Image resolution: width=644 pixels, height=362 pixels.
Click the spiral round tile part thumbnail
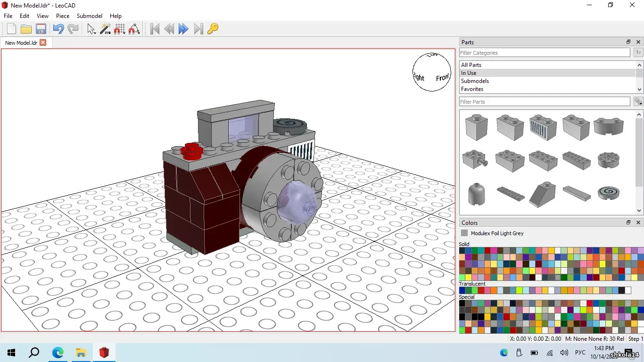[608, 192]
